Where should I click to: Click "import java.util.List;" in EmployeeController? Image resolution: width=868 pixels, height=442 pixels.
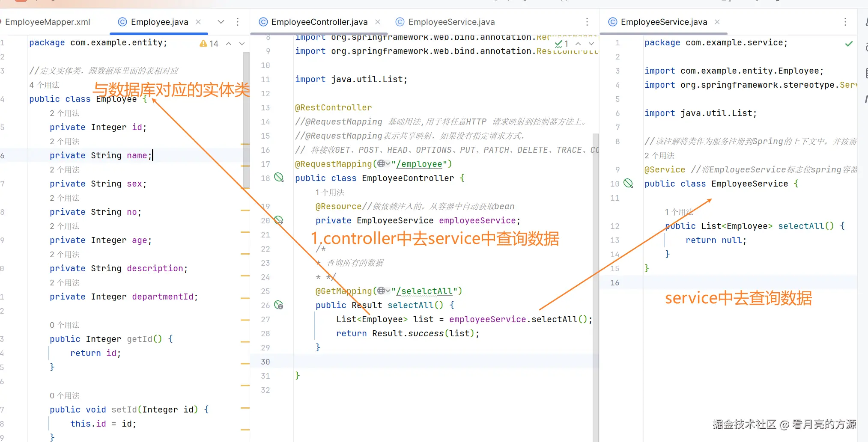tap(351, 79)
